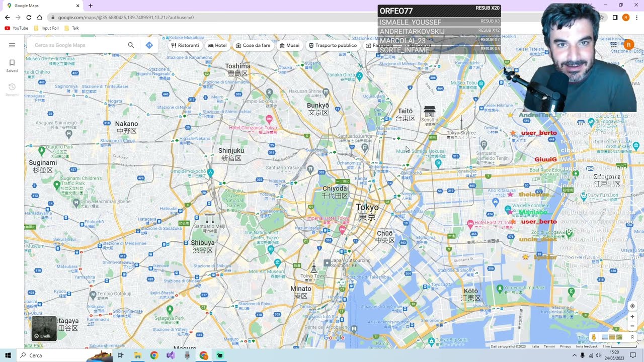Select the Musei category chip

pos(289,45)
